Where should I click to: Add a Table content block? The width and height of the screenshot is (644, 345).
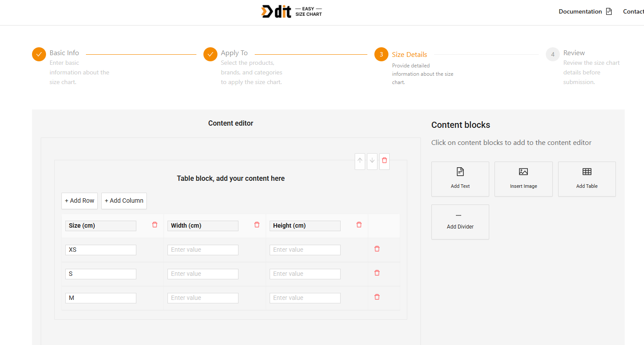point(587,179)
